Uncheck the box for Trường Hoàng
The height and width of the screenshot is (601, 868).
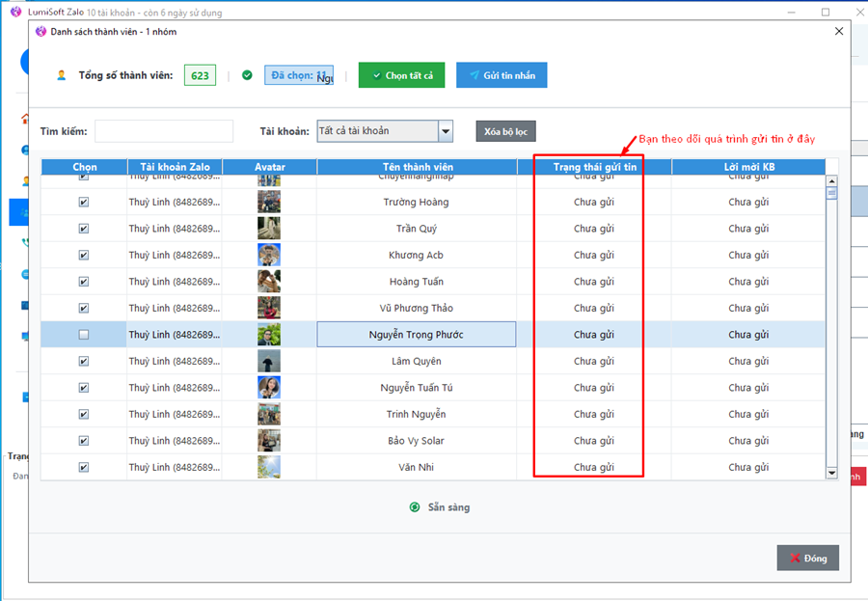(84, 203)
